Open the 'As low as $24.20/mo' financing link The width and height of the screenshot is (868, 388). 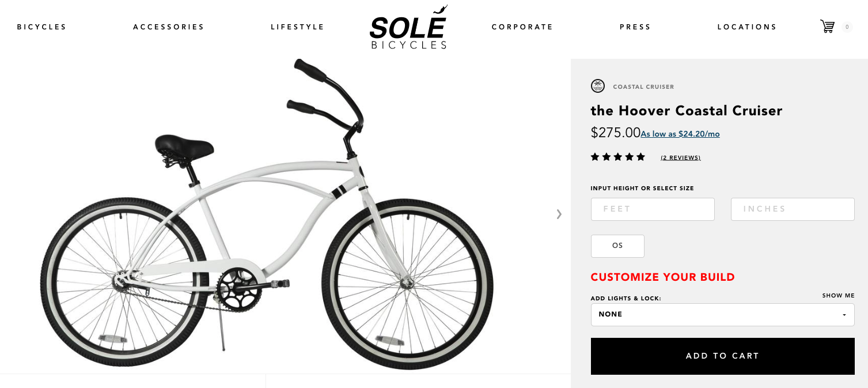(679, 133)
